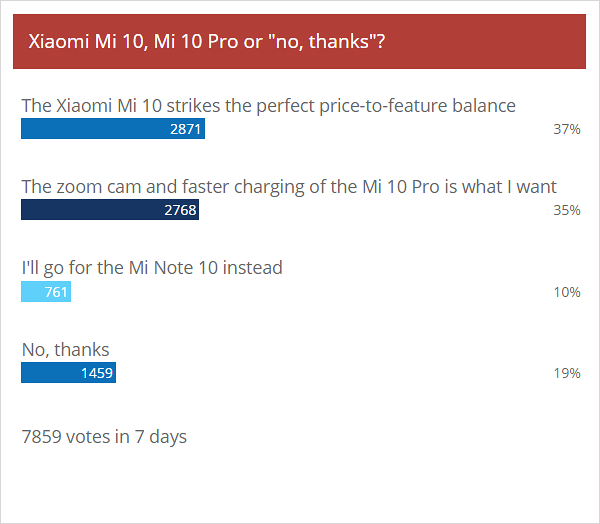This screenshot has height=524, width=600.
Task: Select the Mi Note 10 instead option
Action: 152,268
